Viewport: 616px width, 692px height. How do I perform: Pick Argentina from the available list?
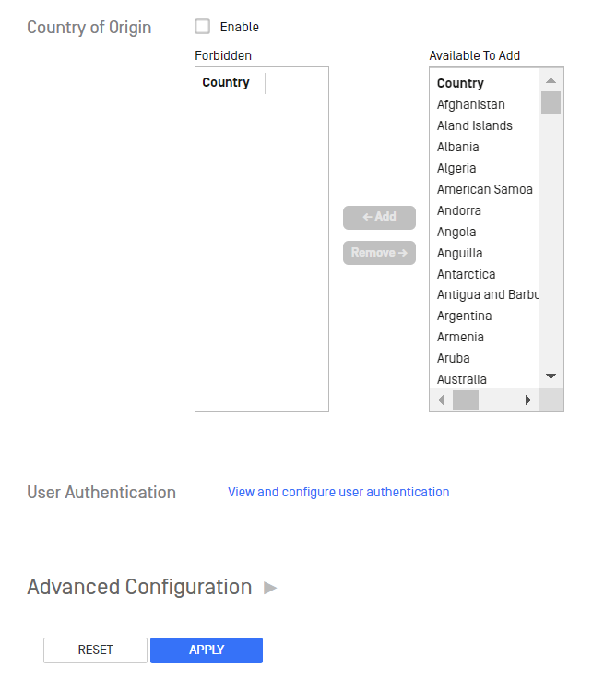(x=464, y=316)
